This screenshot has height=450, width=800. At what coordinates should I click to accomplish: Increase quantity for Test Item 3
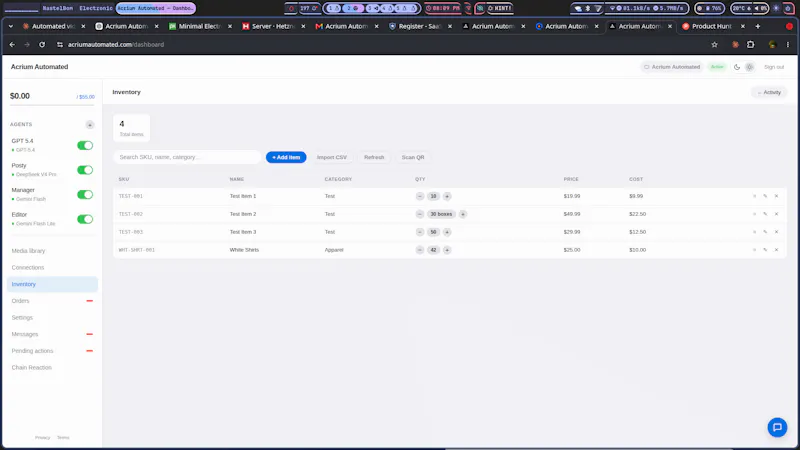[447, 232]
